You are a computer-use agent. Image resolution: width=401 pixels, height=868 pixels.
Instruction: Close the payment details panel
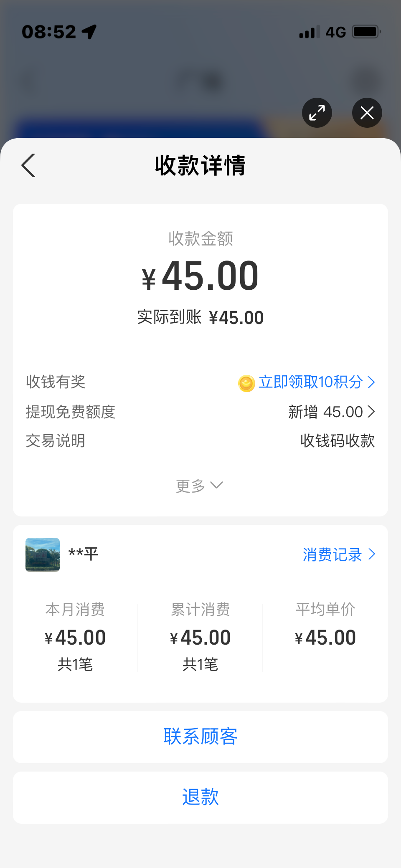click(367, 113)
